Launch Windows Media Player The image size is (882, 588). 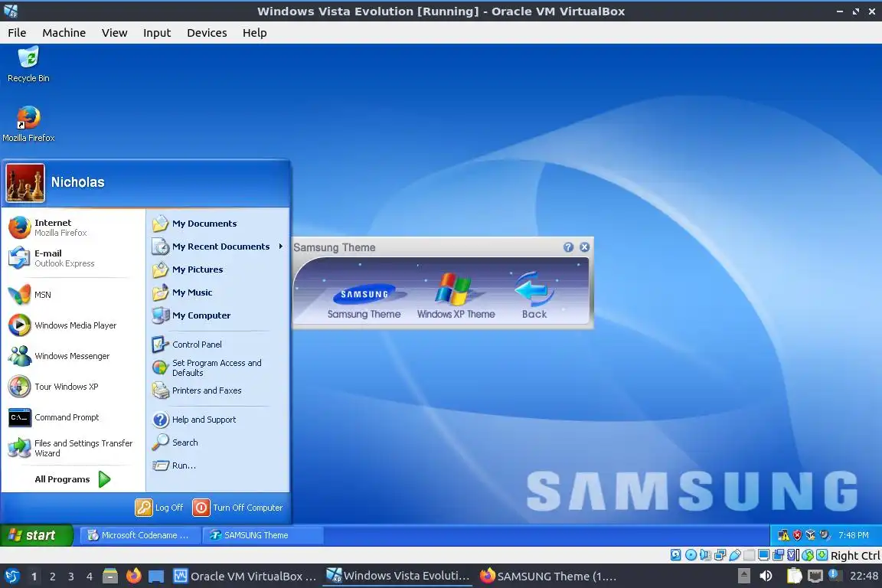[73, 325]
